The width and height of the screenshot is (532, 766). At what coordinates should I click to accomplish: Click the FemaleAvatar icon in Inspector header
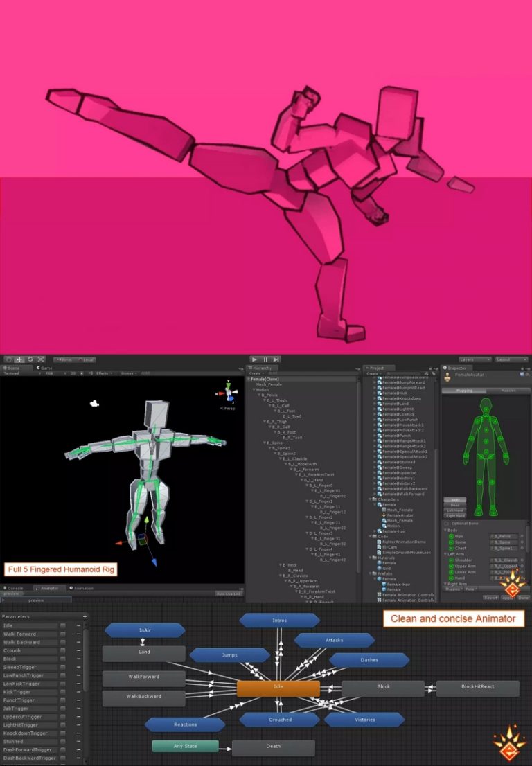tap(447, 377)
